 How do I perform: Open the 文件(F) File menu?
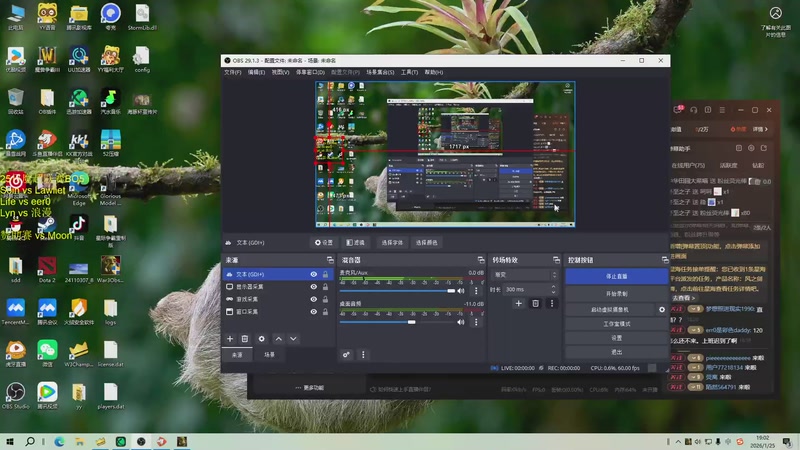pyautogui.click(x=233, y=72)
